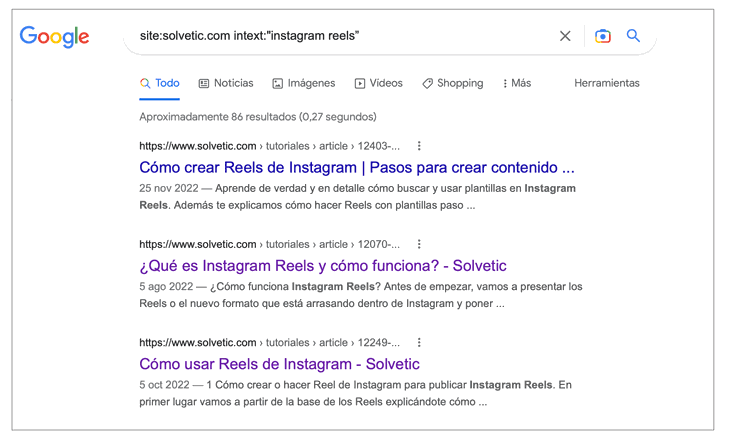This screenshot has height=447, width=730.
Task: Click the URL breadcrumb ending in 12070
Action: (269, 244)
